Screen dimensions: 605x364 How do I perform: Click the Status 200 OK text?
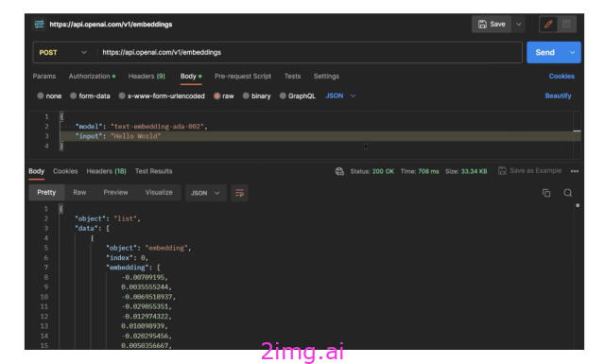pyautogui.click(x=372, y=171)
